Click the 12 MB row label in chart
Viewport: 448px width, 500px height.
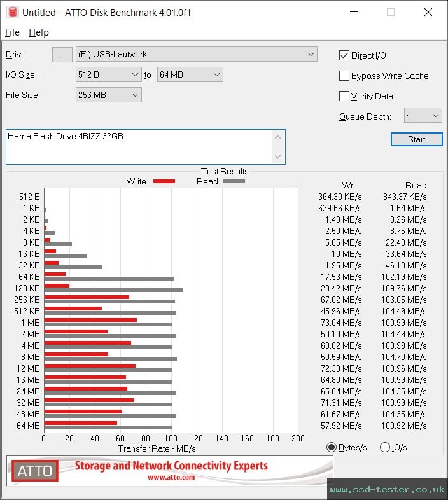pyautogui.click(x=28, y=368)
